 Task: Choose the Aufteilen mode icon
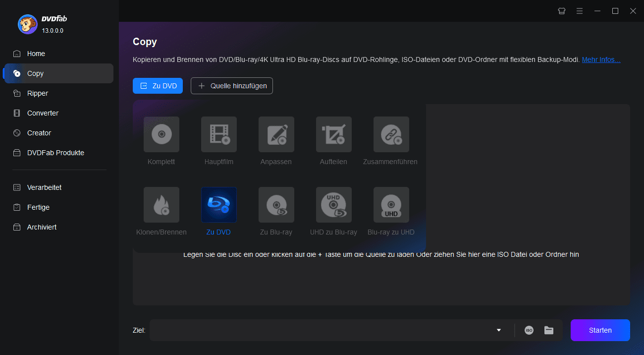pos(334,134)
